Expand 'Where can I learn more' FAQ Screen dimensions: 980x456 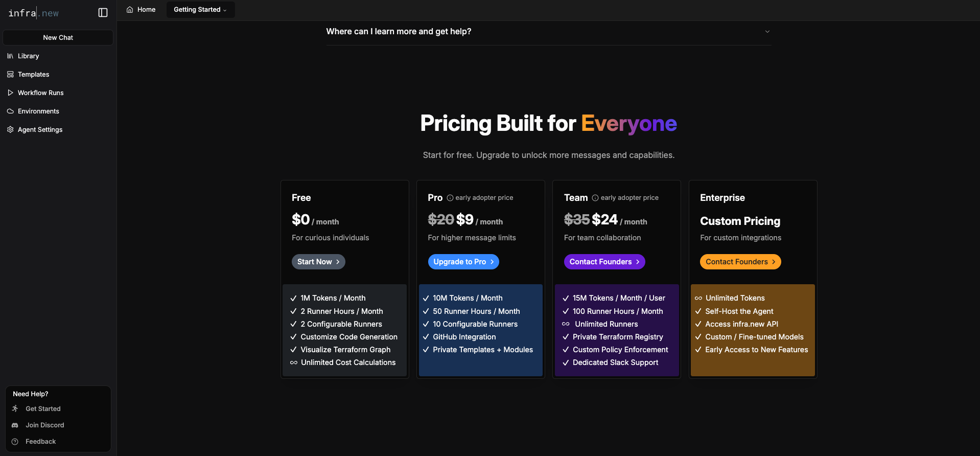pos(548,32)
